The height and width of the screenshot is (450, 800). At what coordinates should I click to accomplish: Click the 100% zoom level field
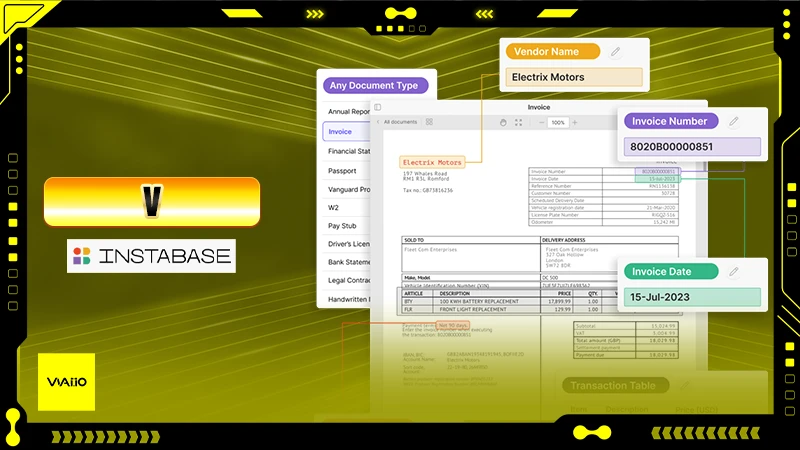click(558, 122)
